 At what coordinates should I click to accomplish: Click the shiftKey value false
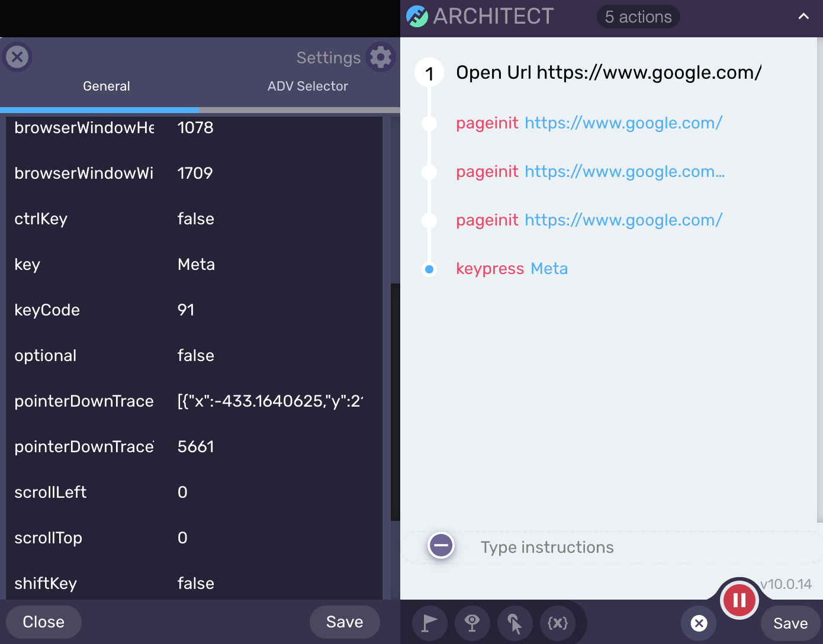coord(195,584)
